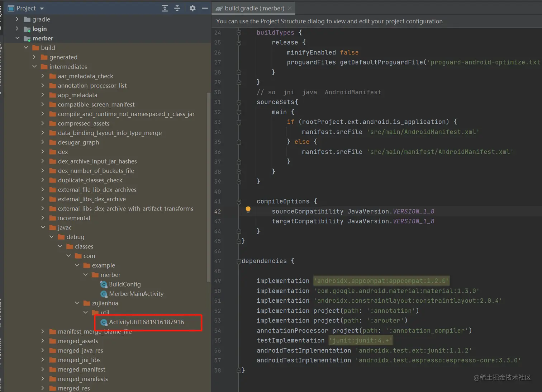Click the Project tree vertical scrollbar
Image resolution: width=542 pixels, height=392 pixels.
pos(209,186)
